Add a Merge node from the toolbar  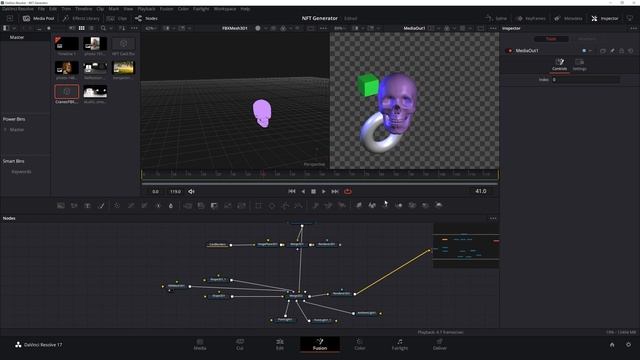point(187,205)
